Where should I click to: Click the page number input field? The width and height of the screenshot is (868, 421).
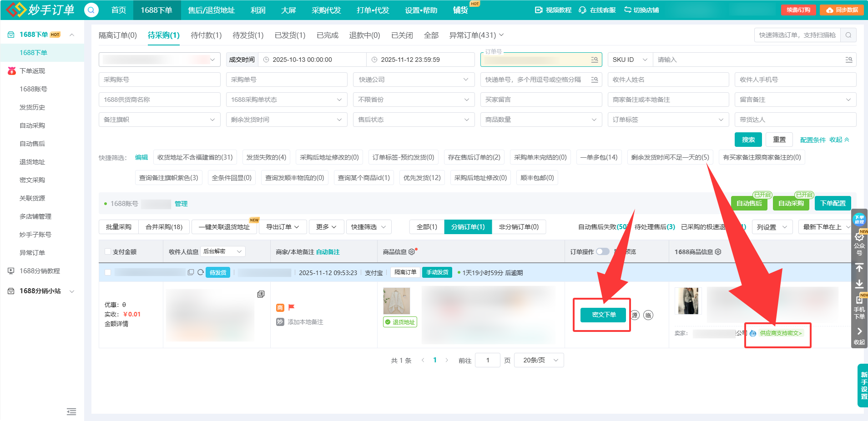click(x=487, y=360)
